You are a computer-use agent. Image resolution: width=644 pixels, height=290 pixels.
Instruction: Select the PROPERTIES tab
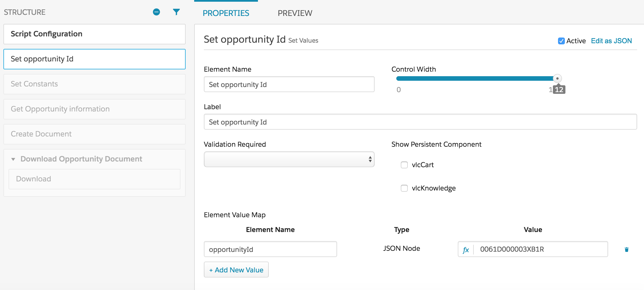(225, 13)
